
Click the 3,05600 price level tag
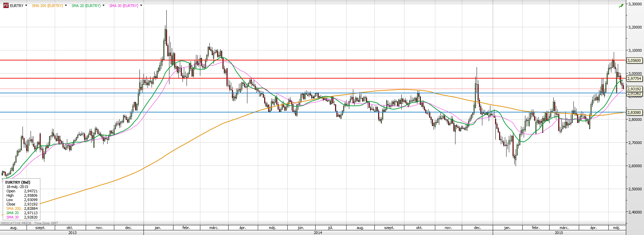pyautogui.click(x=634, y=61)
